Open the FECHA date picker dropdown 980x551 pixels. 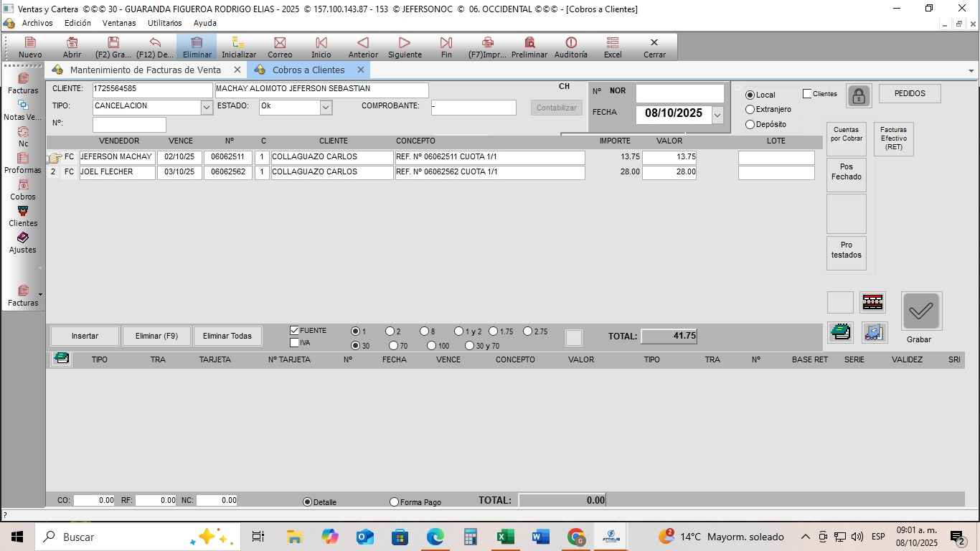pos(717,115)
